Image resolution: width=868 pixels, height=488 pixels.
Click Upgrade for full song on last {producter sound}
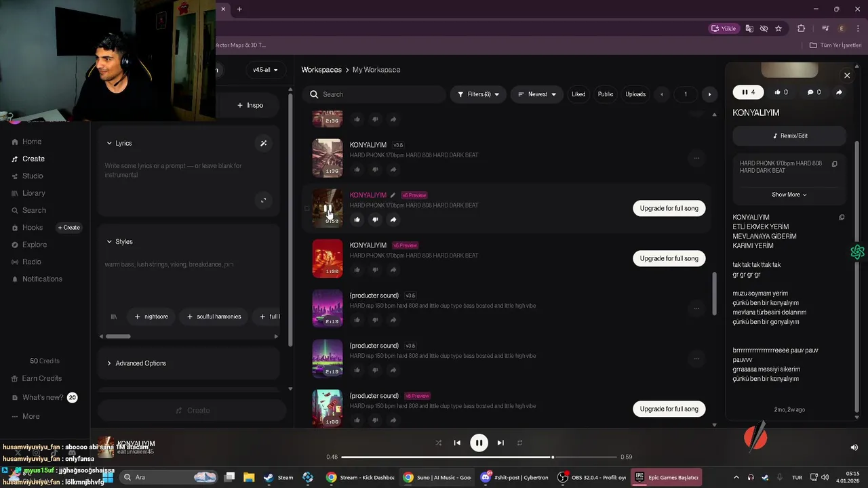[669, 409]
